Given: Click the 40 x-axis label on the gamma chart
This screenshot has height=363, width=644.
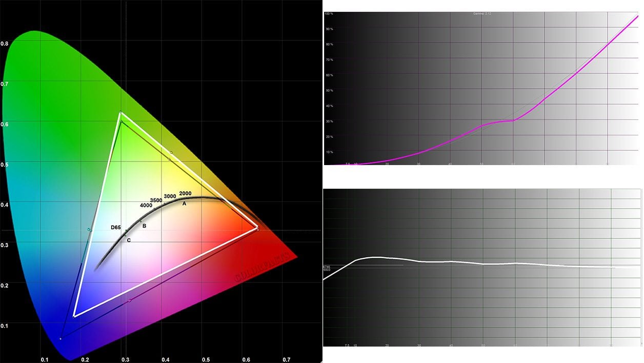Looking at the screenshot, I should pyautogui.click(x=450, y=164).
